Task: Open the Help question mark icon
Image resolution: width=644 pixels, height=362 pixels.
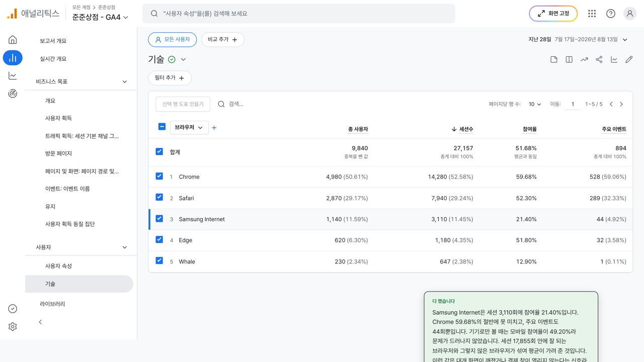Action: [611, 14]
